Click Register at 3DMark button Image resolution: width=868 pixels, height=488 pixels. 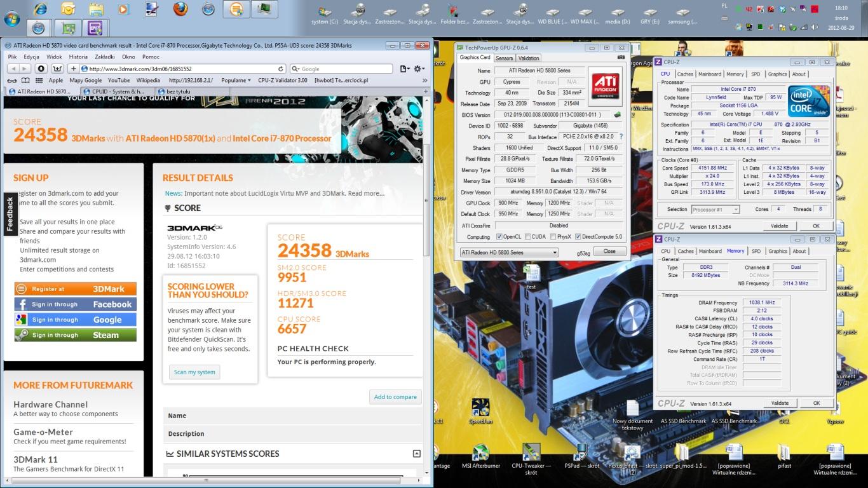pos(75,289)
